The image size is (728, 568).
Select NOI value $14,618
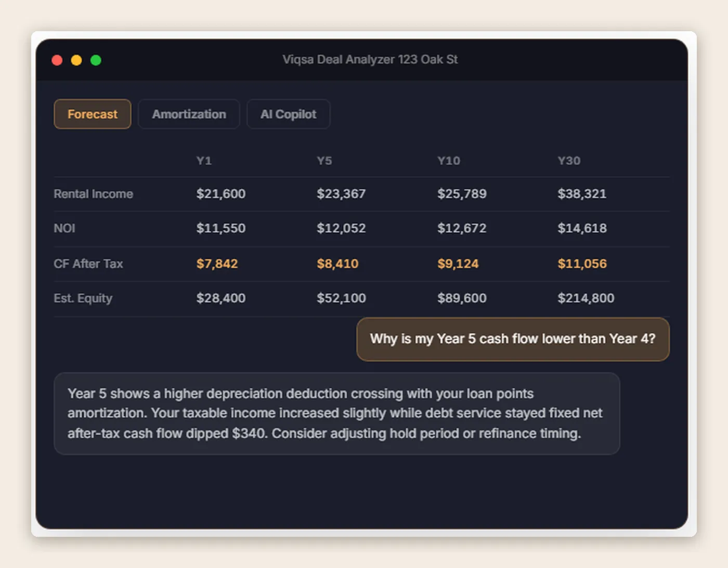point(582,228)
